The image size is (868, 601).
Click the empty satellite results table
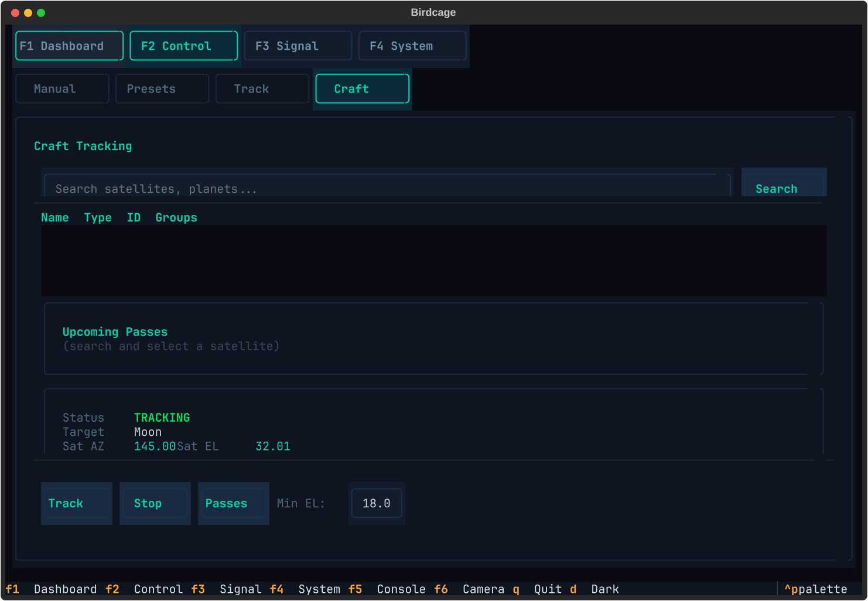tap(434, 260)
